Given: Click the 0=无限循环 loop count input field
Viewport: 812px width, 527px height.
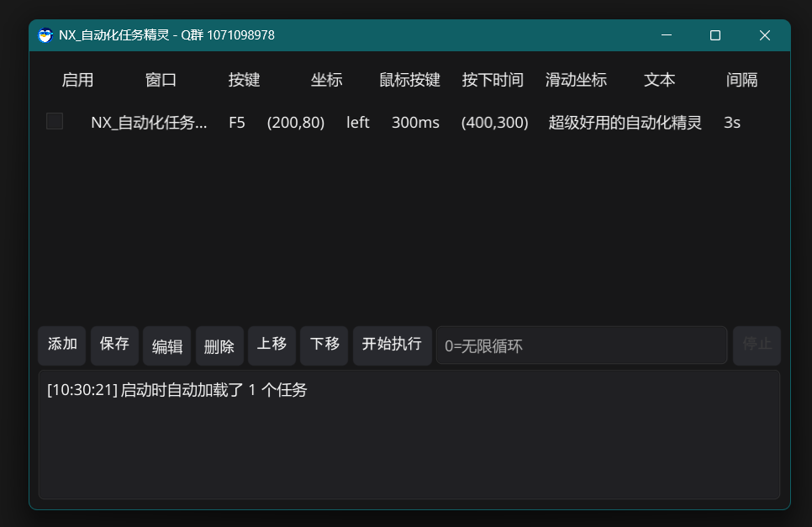Looking at the screenshot, I should [x=581, y=345].
